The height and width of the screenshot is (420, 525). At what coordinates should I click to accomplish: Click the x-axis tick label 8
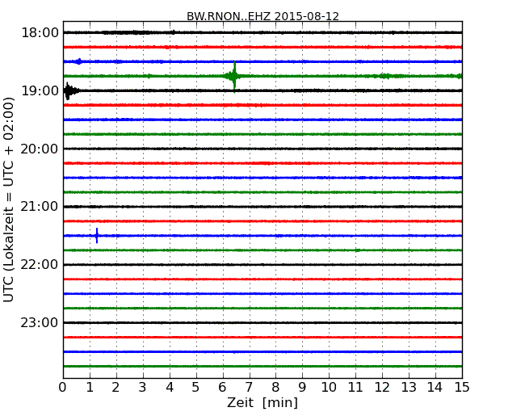(x=275, y=388)
